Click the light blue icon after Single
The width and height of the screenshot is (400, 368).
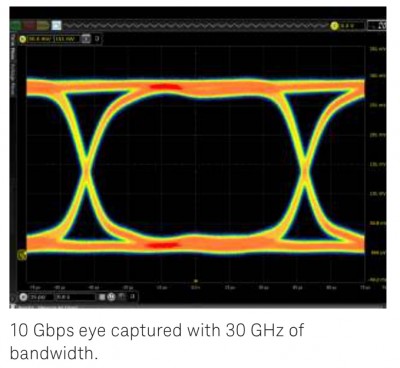click(x=56, y=26)
